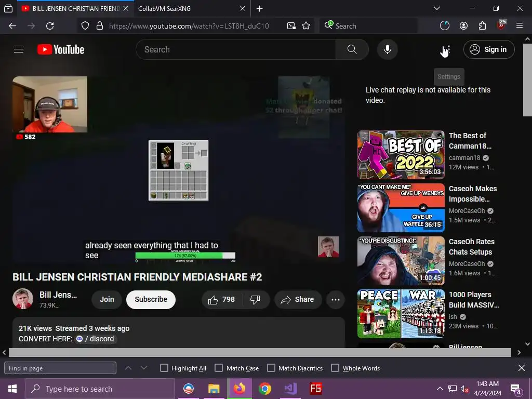532x399 pixels.
Task: Focus Windows Type here to search box
Action: coord(100,389)
